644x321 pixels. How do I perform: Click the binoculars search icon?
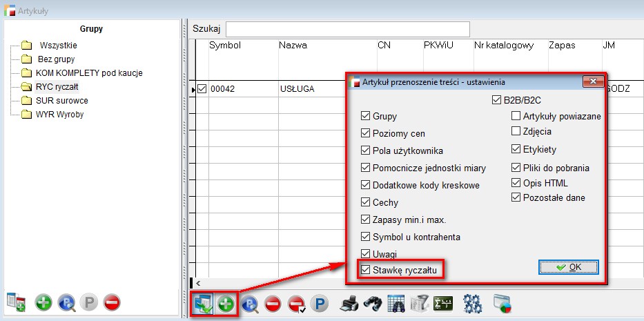pos(373,304)
